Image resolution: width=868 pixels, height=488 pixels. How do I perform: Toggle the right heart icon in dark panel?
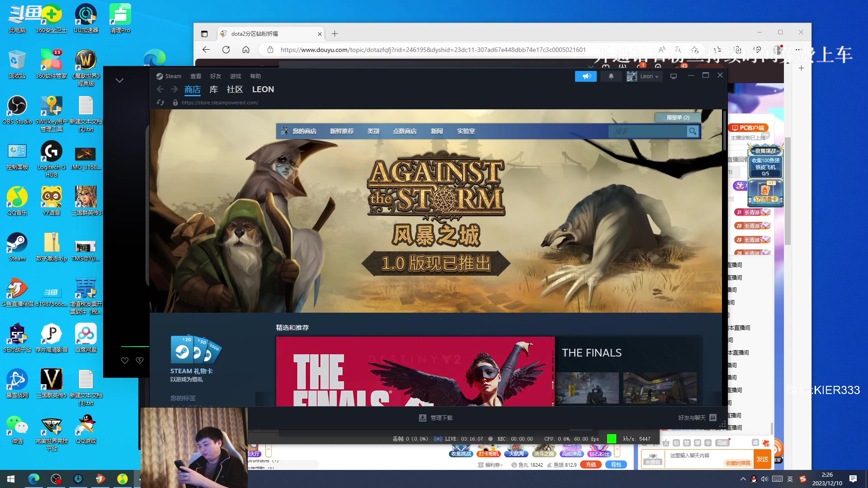(140, 360)
